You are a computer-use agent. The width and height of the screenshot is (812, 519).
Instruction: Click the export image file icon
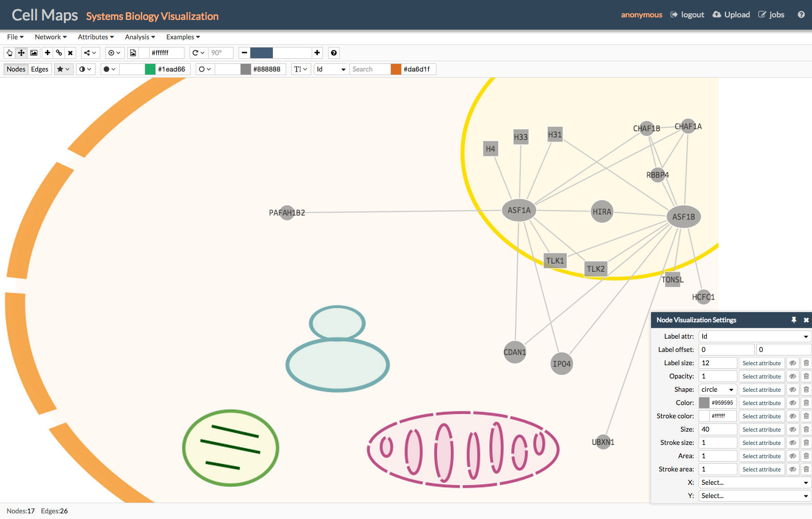click(133, 53)
